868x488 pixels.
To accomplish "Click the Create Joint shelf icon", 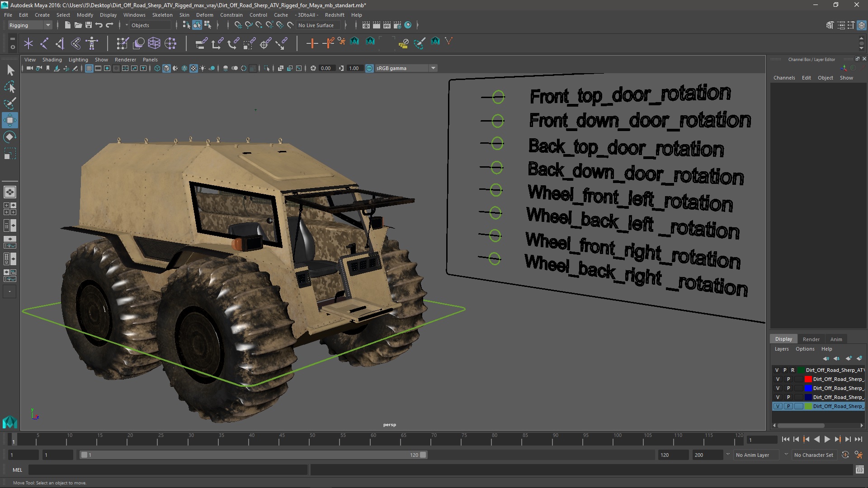I will 44,43.
